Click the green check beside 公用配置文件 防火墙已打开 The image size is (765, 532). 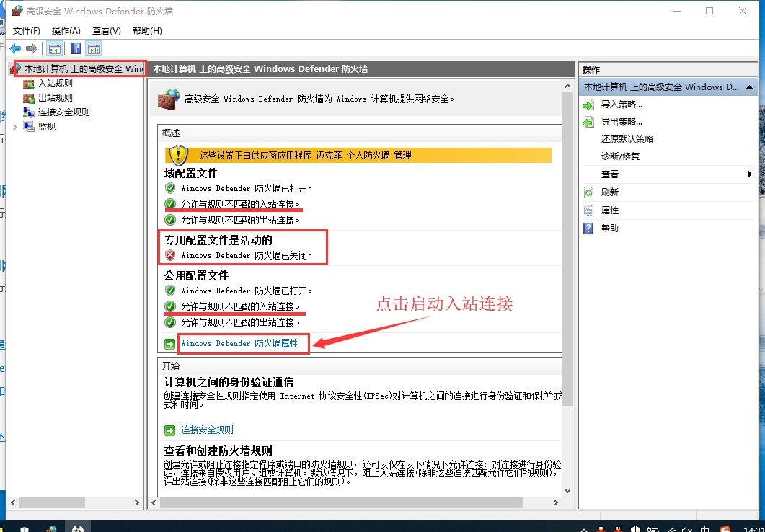[169, 291]
